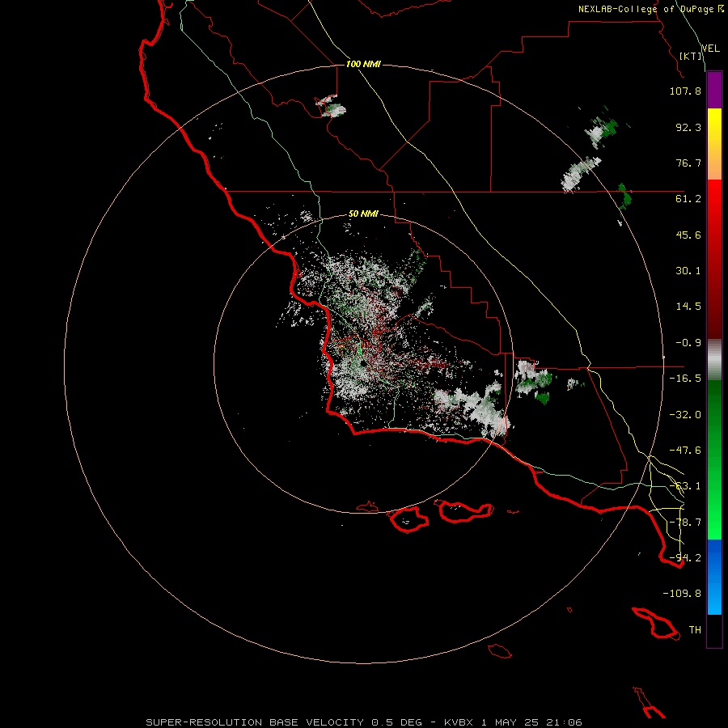Click the 76.7 velocity scale value
This screenshot has width=728, height=728.
pyautogui.click(x=688, y=163)
